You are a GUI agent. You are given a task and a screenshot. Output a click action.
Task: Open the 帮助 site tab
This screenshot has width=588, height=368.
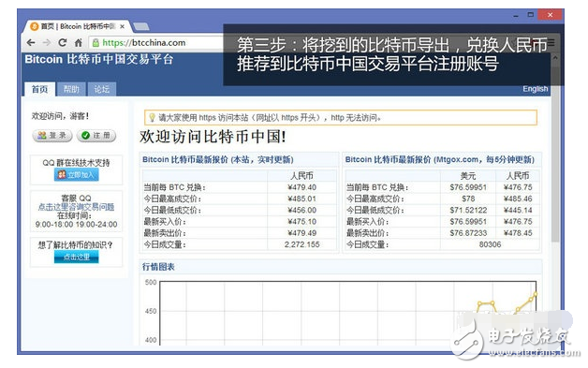[71, 89]
